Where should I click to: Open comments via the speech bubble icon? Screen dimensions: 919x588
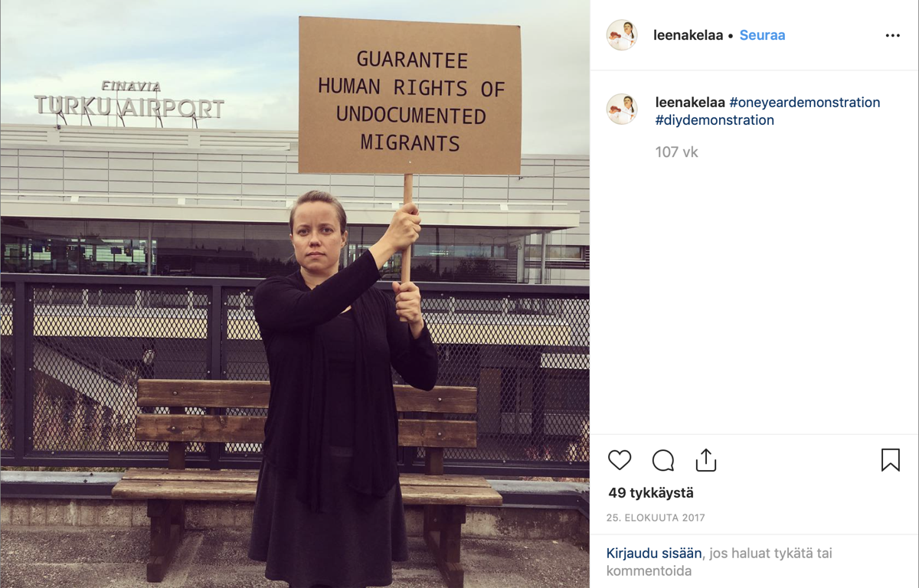click(663, 460)
